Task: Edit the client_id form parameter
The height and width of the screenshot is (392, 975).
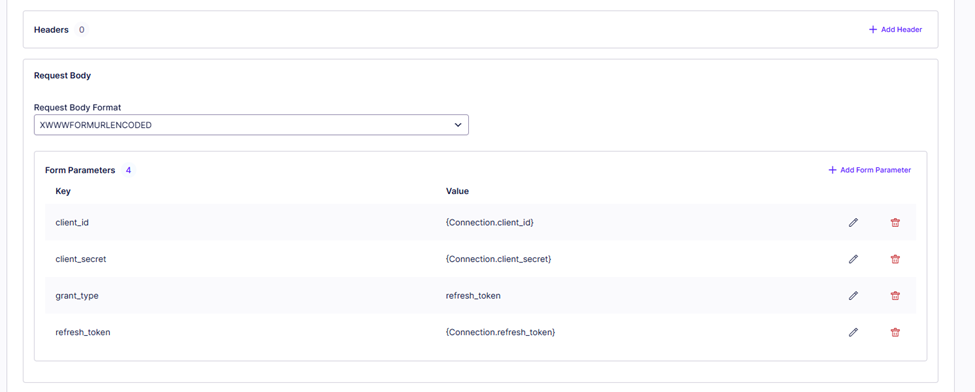Action: (853, 222)
